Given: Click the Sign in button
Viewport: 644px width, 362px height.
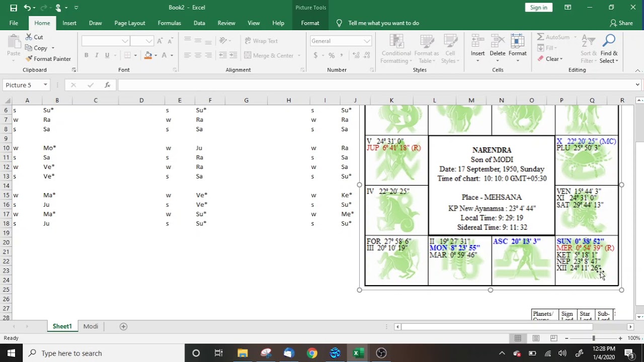Looking at the screenshot, I should [x=538, y=8].
